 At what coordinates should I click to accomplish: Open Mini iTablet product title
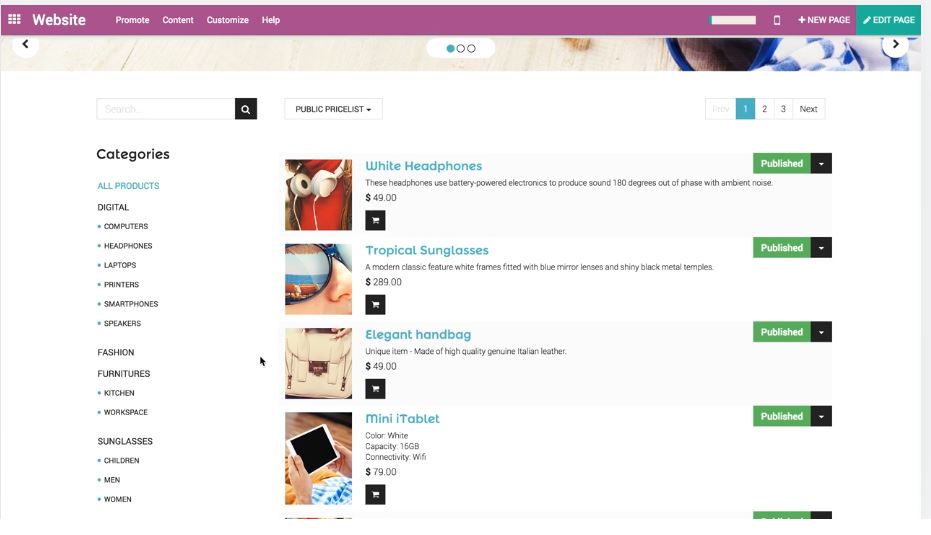click(x=402, y=419)
